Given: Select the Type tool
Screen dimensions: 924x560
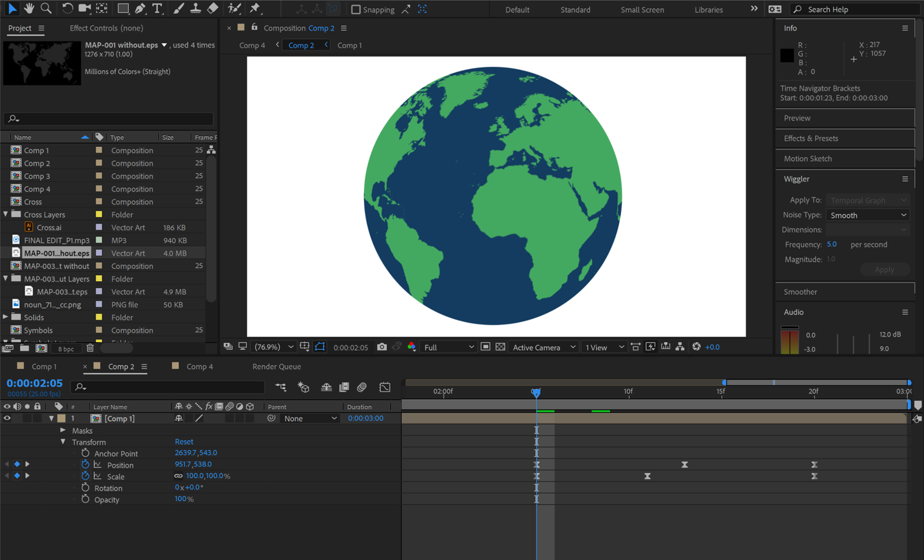Looking at the screenshot, I should 157,8.
